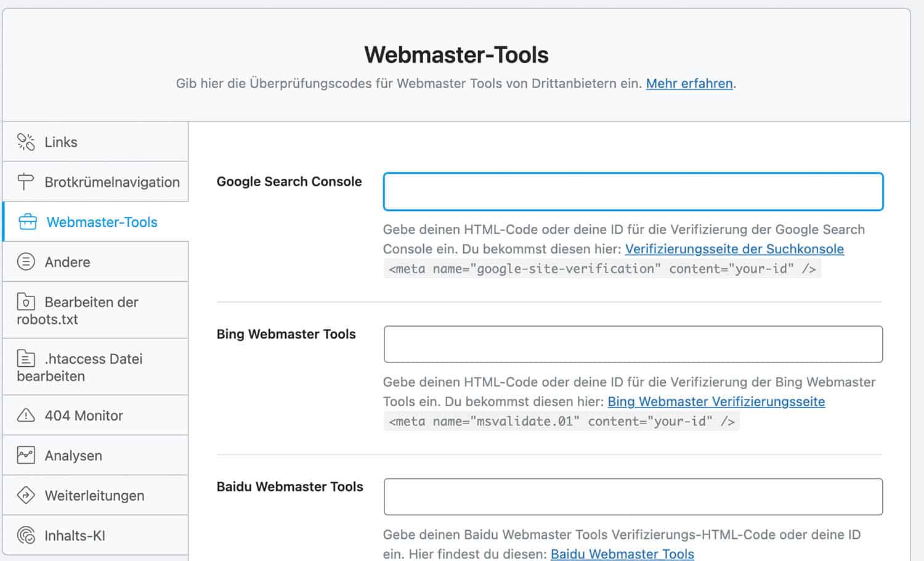Click the google-site-verification meta code snippet
The width and height of the screenshot is (924, 561).
pyautogui.click(x=602, y=269)
